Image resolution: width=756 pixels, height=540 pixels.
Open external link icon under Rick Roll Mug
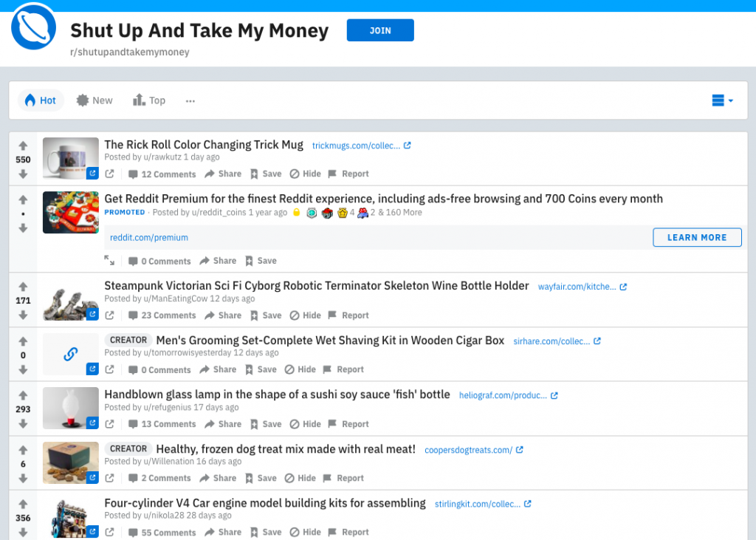point(109,174)
